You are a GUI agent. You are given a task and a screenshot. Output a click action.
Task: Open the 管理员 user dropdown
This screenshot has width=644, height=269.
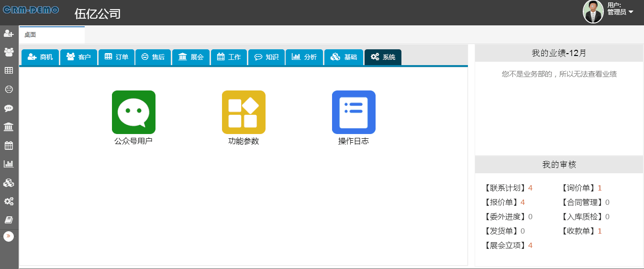tap(621, 12)
